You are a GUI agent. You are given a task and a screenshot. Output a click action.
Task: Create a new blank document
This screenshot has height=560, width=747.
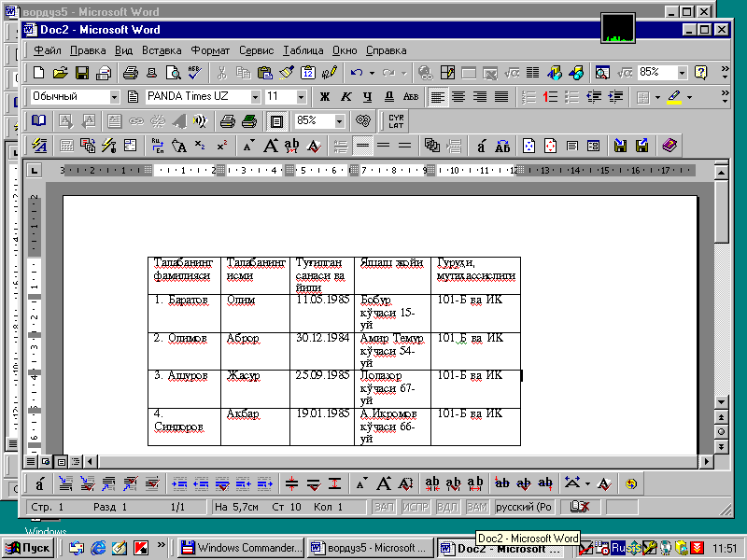click(x=38, y=73)
